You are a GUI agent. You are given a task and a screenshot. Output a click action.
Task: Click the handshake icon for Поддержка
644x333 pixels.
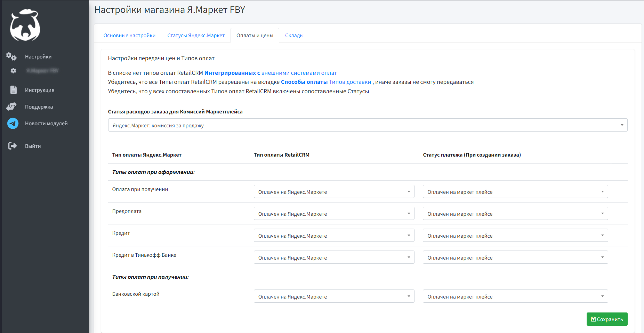click(x=11, y=106)
